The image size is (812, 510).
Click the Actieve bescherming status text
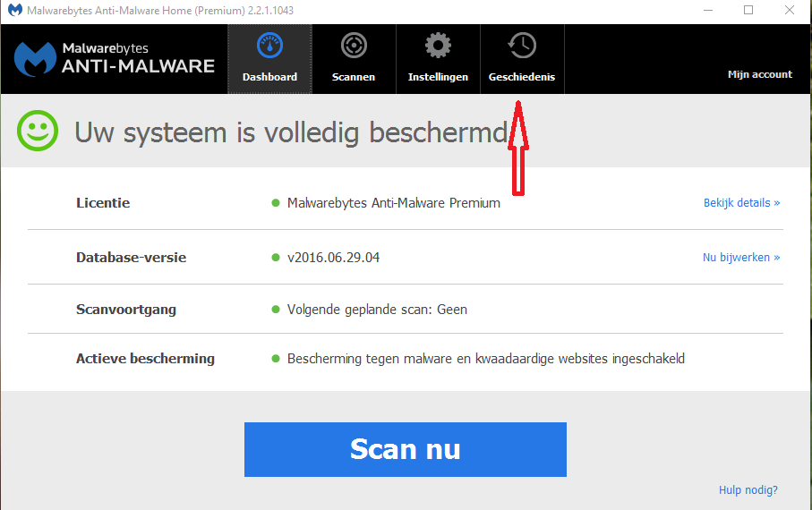pos(485,359)
